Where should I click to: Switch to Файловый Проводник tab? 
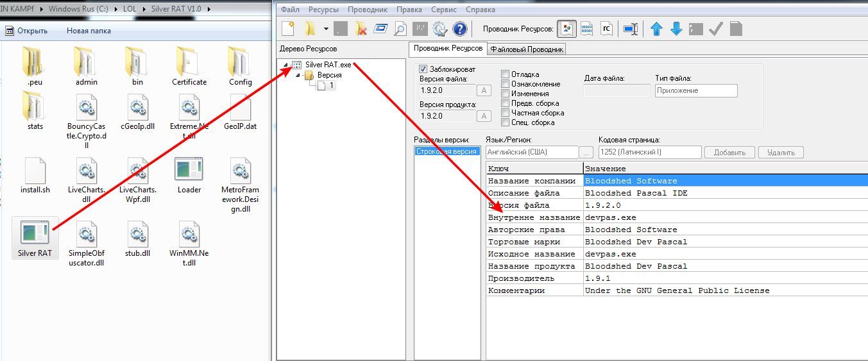coord(526,49)
